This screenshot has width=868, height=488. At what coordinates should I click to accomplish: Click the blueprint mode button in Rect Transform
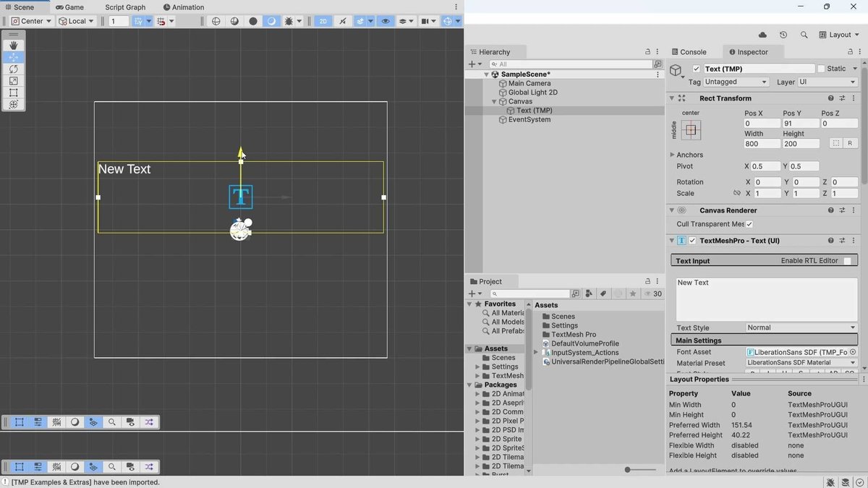point(835,143)
